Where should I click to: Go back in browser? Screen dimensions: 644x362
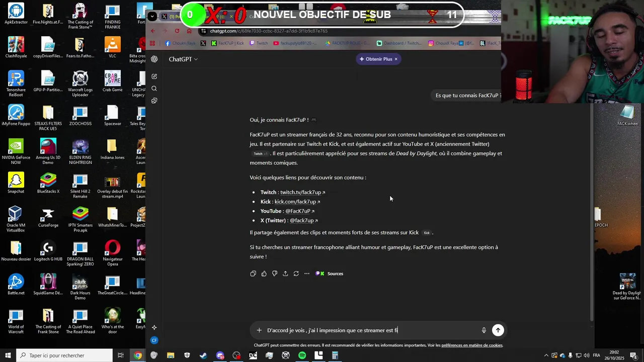tap(153, 31)
